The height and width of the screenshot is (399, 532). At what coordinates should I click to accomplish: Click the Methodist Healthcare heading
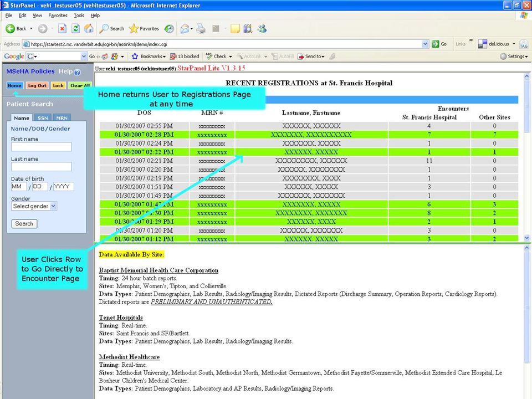129,357
